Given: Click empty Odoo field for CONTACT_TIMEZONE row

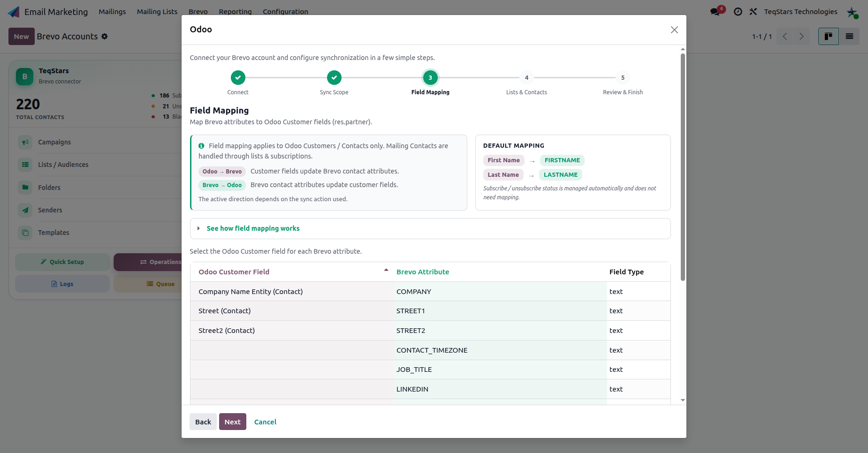Looking at the screenshot, I should pos(292,350).
